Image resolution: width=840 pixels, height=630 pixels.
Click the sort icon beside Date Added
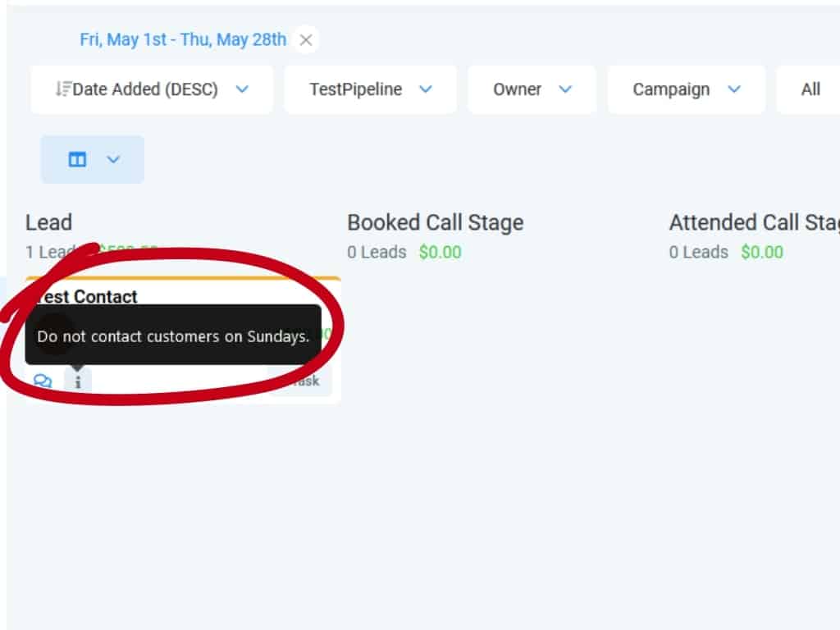(63, 89)
